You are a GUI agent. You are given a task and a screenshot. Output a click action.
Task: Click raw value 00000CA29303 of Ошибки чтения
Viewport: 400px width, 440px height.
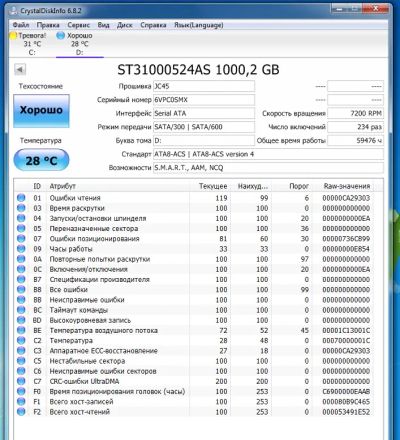(x=346, y=198)
